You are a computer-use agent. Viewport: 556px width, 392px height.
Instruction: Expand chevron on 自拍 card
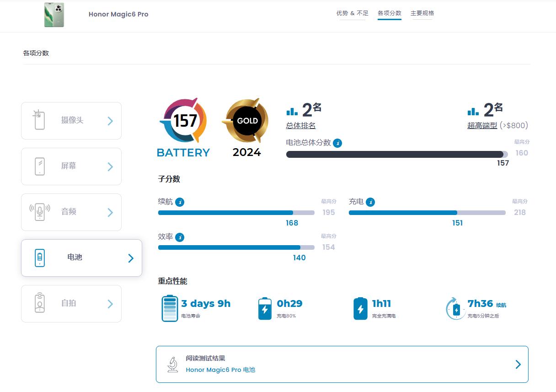(110, 304)
